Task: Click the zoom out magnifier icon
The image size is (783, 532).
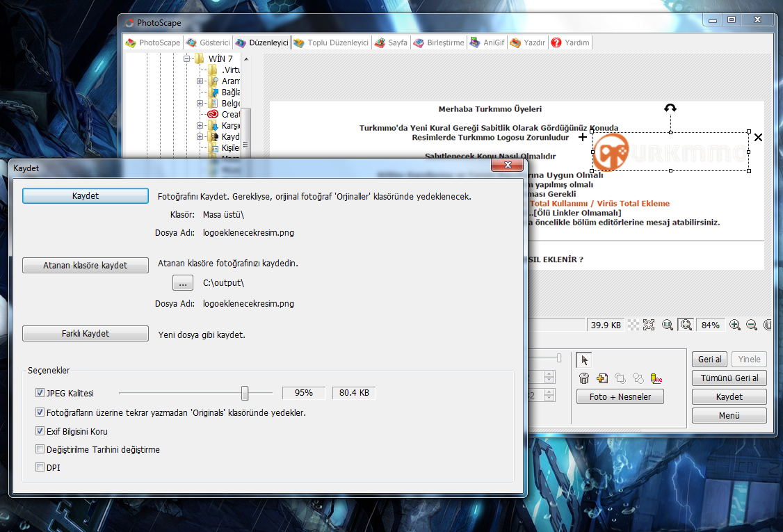Action: [752, 325]
